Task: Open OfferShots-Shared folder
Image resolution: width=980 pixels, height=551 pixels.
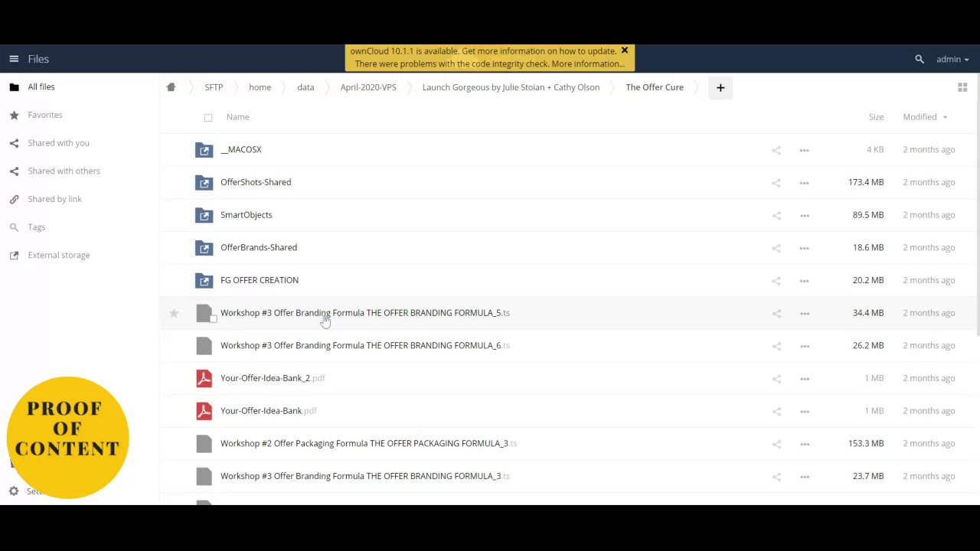Action: pos(256,182)
